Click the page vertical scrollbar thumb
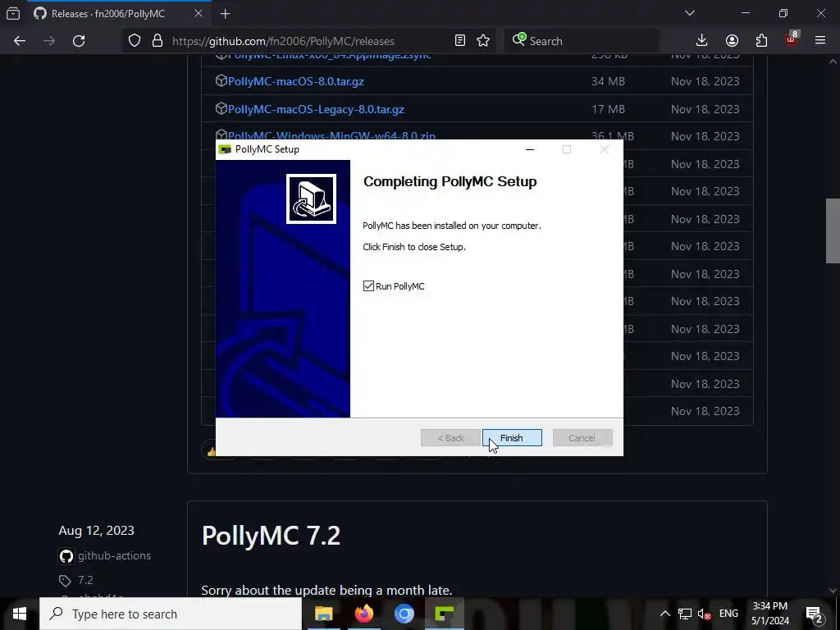The width and height of the screenshot is (840, 630). (833, 231)
